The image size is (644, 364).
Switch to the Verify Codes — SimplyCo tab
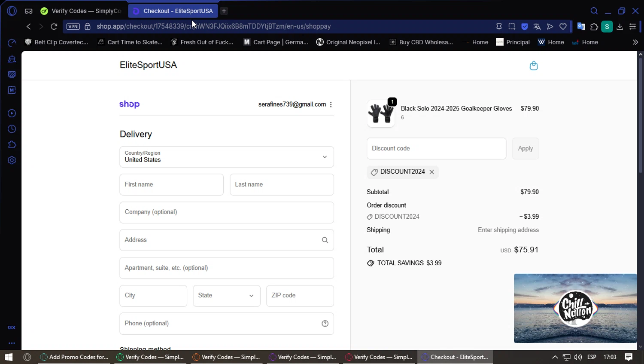(x=81, y=11)
